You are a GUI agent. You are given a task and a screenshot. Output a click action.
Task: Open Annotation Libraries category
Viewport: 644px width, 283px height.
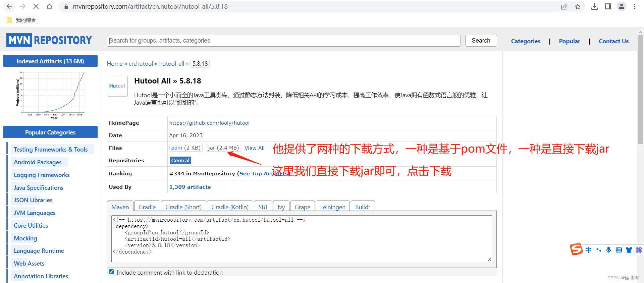[41, 276]
